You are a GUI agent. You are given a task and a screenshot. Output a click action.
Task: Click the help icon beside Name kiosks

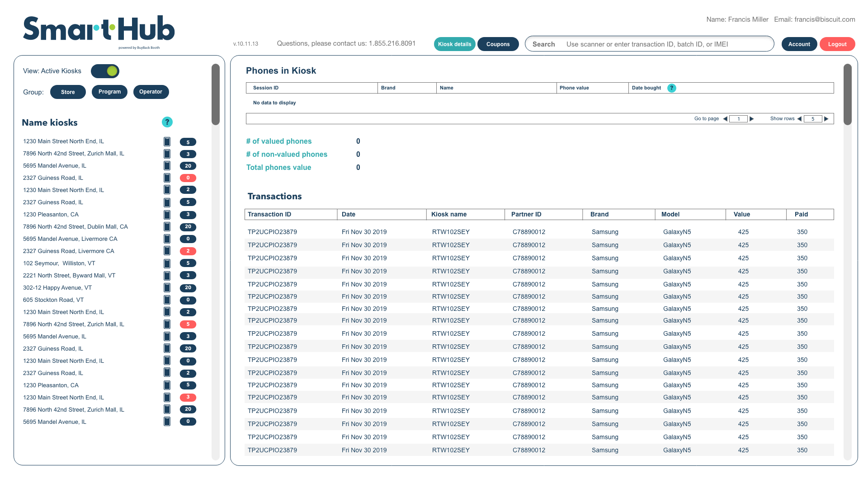[167, 122]
